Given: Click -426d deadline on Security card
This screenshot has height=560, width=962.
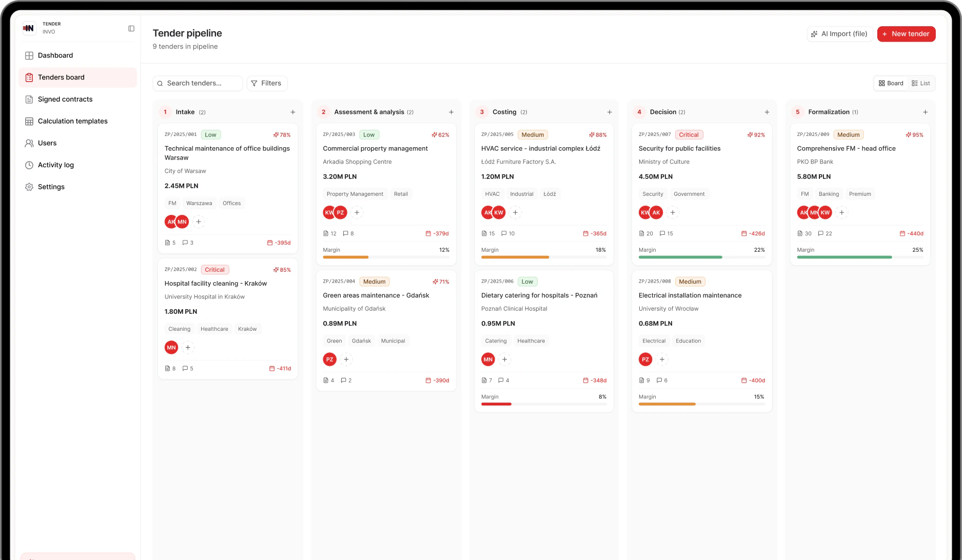Looking at the screenshot, I should click(x=753, y=234).
